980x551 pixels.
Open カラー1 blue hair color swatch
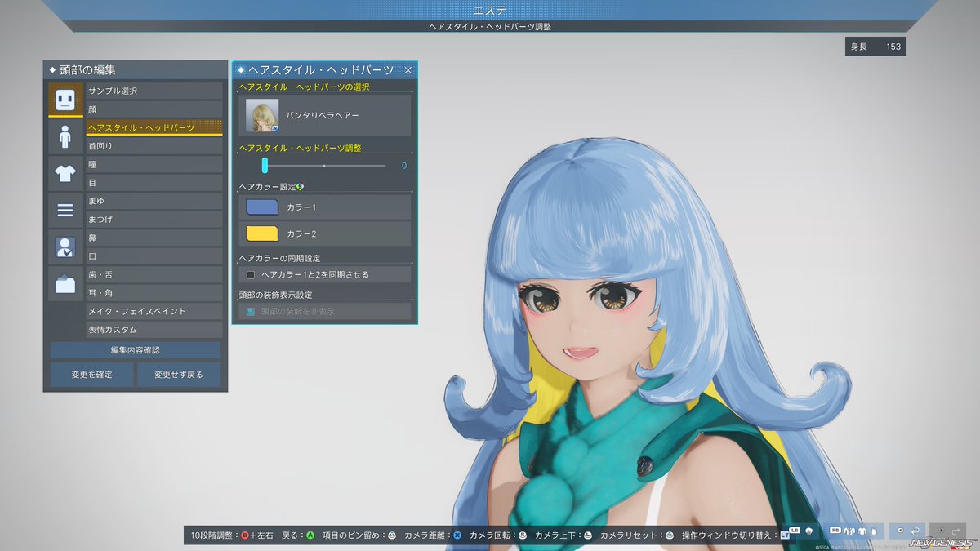[262, 207]
